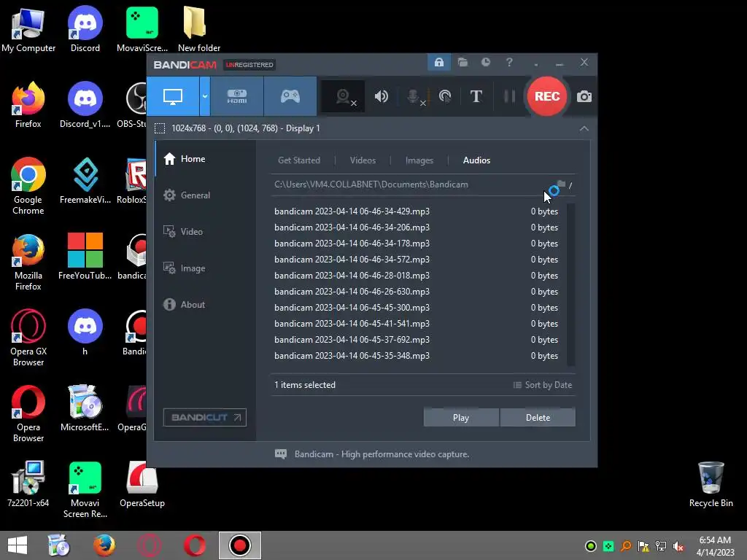Switch to Audios tab
Viewport: 747px width, 560px height.
(476, 160)
